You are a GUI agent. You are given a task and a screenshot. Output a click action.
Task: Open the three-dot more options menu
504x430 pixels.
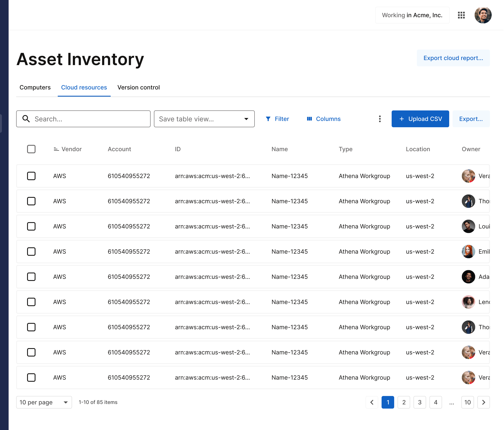pyautogui.click(x=380, y=119)
